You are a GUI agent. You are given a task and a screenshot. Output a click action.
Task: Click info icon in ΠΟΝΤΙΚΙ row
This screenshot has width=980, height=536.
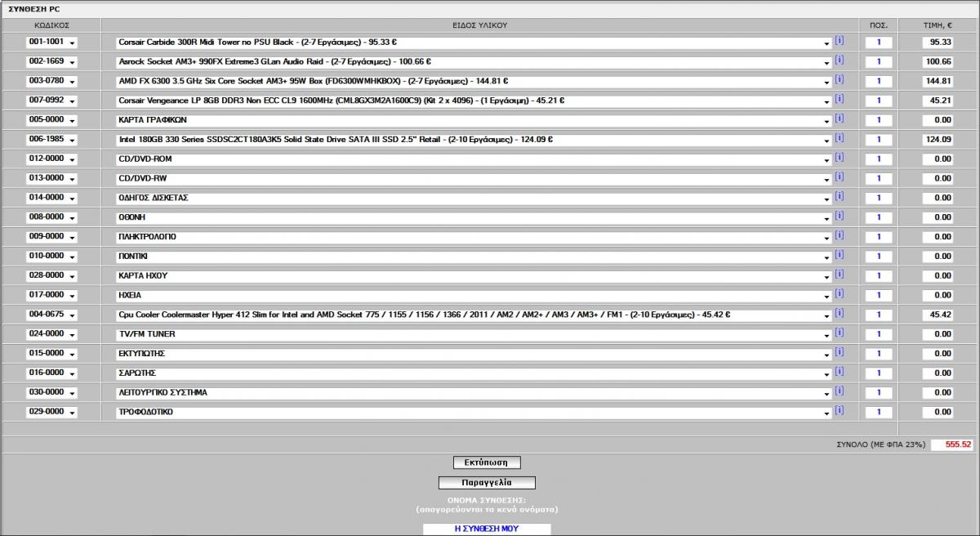(839, 254)
